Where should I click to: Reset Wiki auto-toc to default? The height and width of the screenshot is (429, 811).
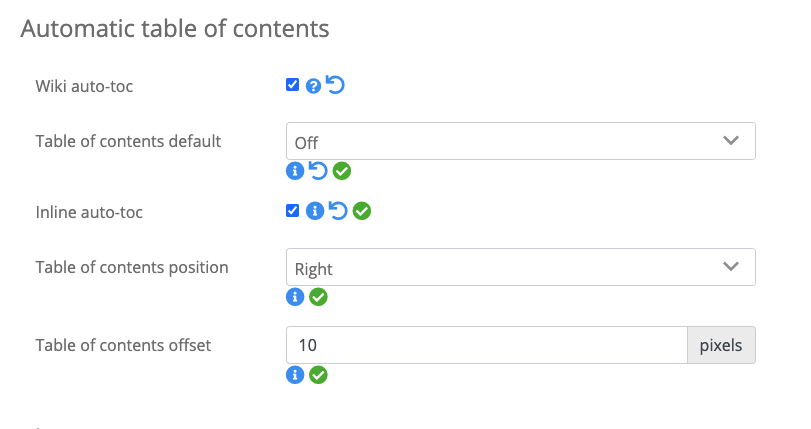click(335, 85)
